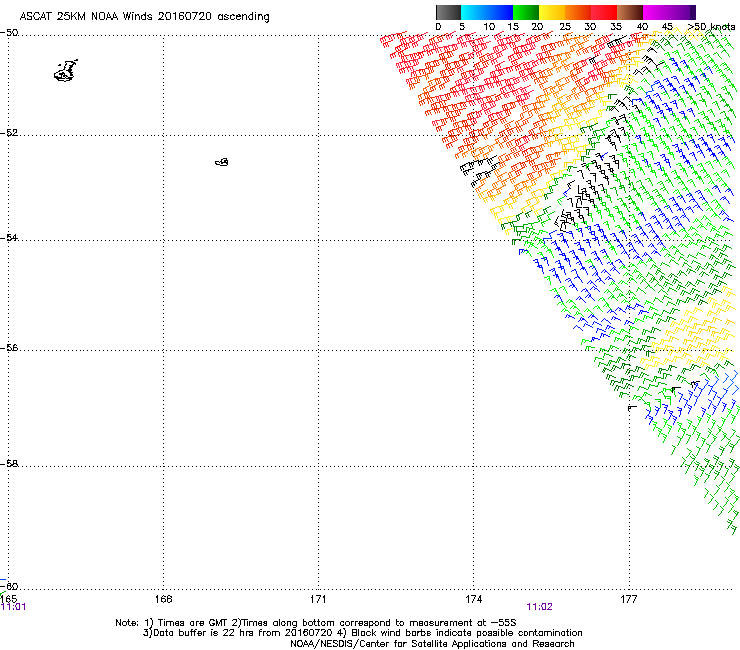This screenshot has width=740, height=650.
Task: Click the '3)Data buffer is 22 hrs' footnote line
Action: (362, 633)
